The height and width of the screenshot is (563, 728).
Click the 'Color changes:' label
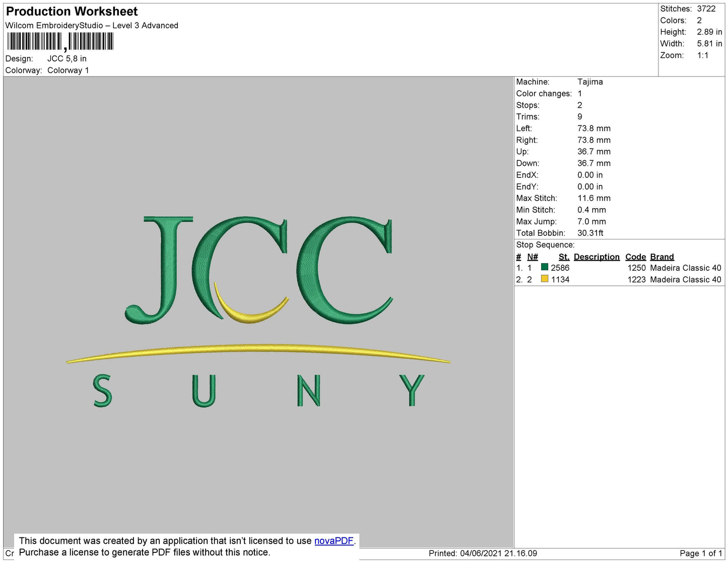point(544,93)
